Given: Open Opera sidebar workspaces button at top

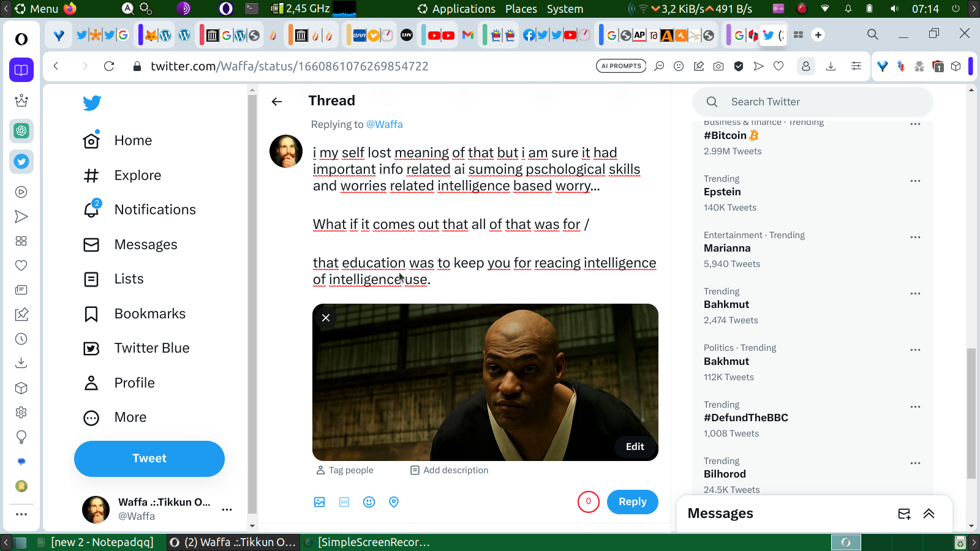Looking at the screenshot, I should tap(21, 70).
